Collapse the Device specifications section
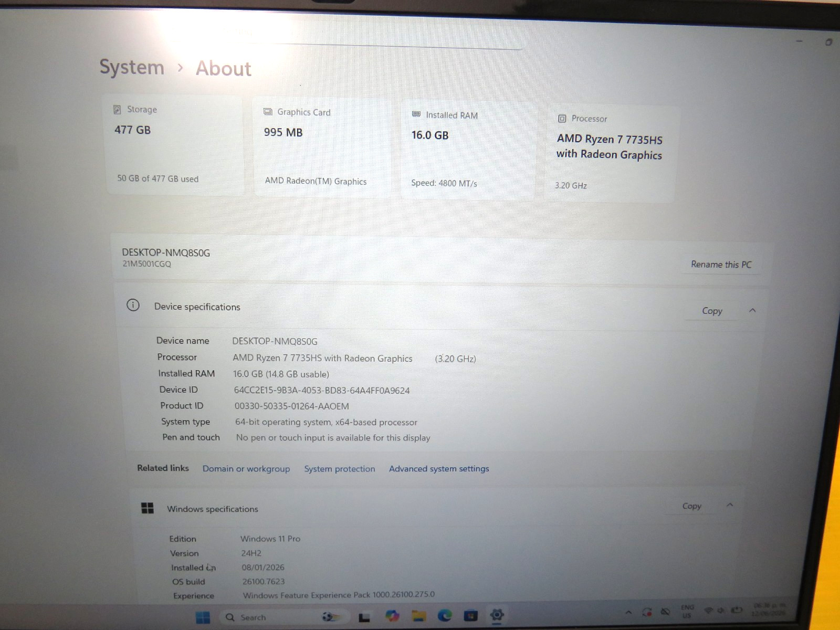 pos(752,310)
